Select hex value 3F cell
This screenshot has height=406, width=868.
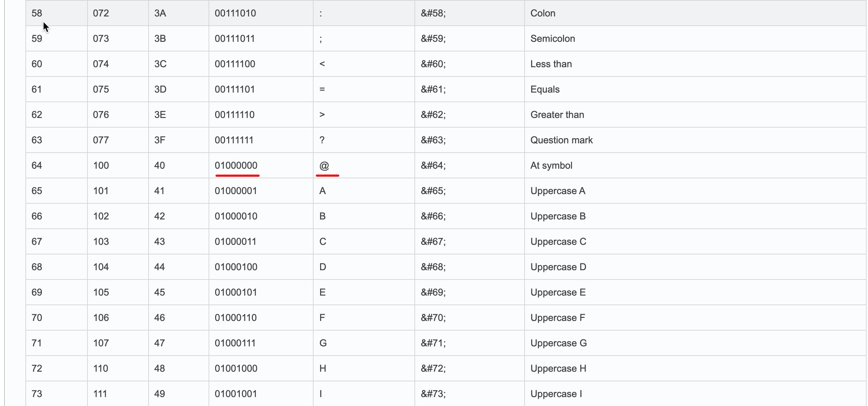160,140
